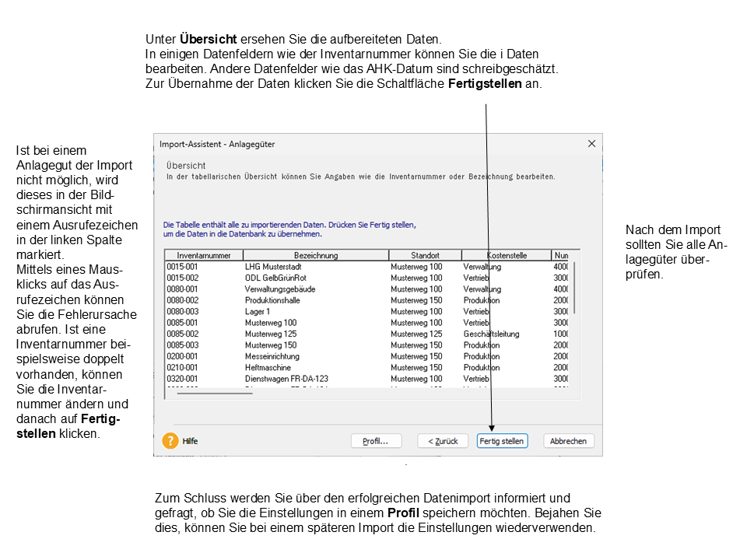Sort by the Inventarnummer column header
The image size is (747, 560).
point(204,255)
